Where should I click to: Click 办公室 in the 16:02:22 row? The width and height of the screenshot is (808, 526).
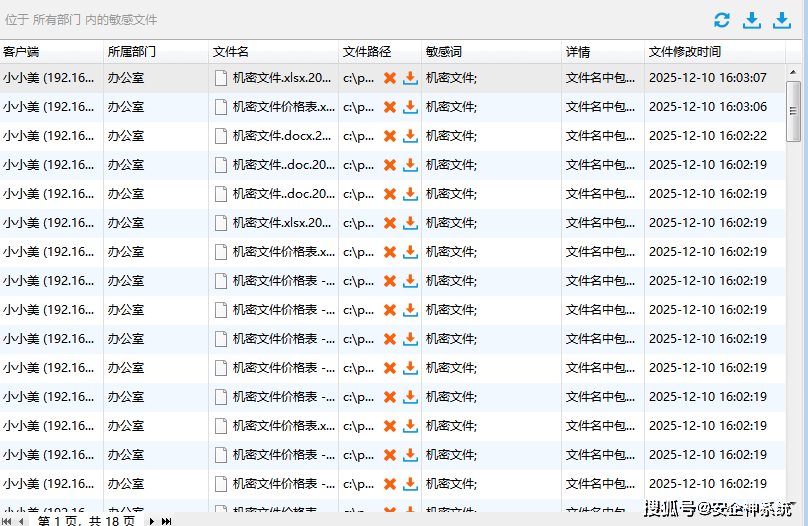tap(126, 135)
